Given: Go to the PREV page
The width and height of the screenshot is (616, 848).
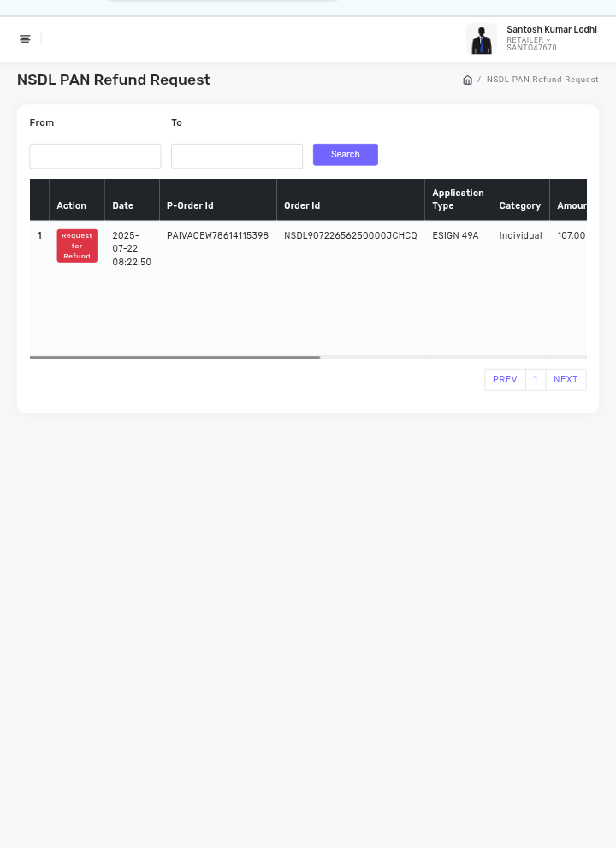Looking at the screenshot, I should pos(505,379).
